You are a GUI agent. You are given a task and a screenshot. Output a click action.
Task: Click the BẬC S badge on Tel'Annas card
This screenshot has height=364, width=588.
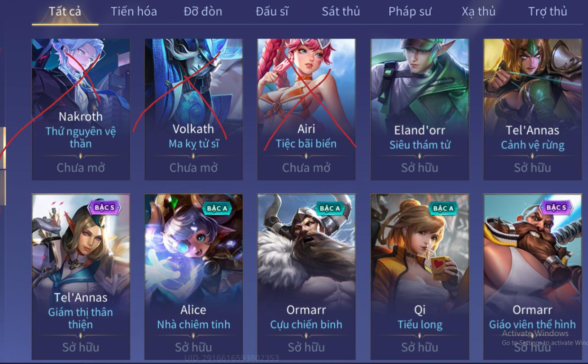pyautogui.click(x=104, y=208)
